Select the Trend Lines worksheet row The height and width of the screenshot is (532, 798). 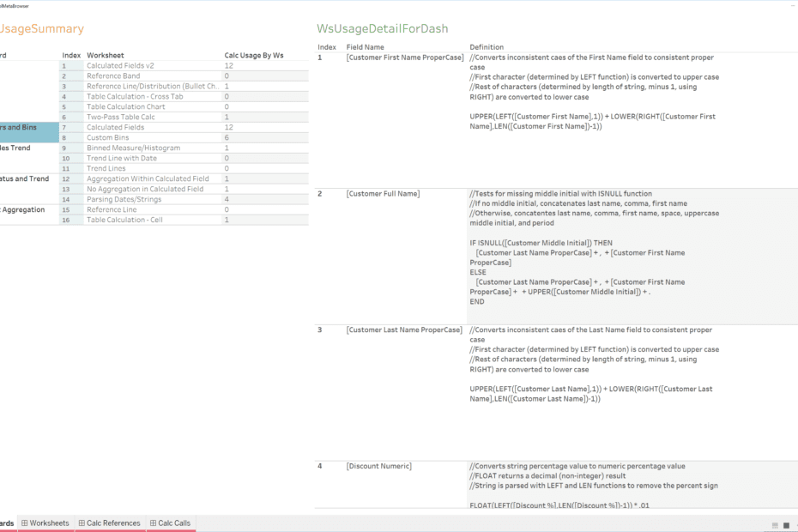click(184, 168)
